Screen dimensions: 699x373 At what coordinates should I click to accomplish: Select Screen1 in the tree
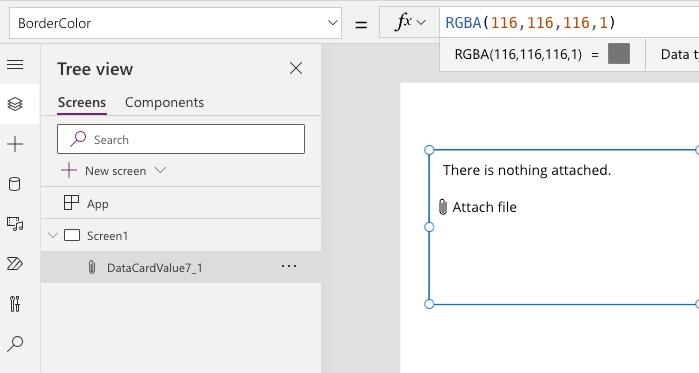point(181,235)
